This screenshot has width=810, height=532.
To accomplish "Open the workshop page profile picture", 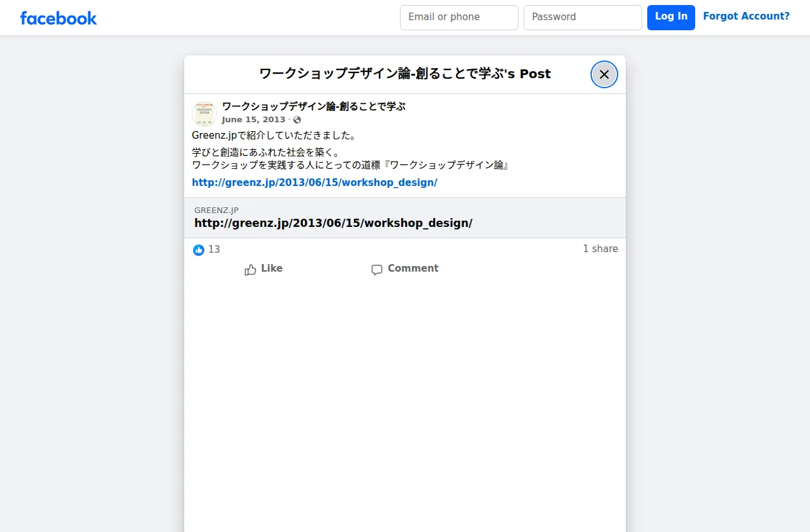I will pos(204,113).
